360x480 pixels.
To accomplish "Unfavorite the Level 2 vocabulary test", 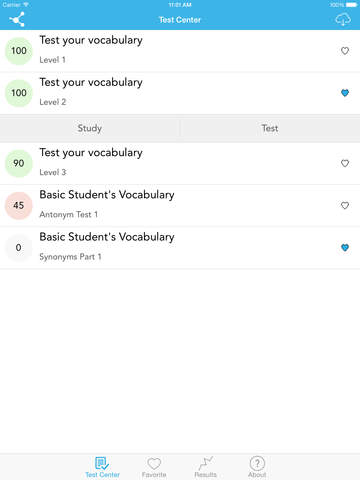I will (x=345, y=93).
